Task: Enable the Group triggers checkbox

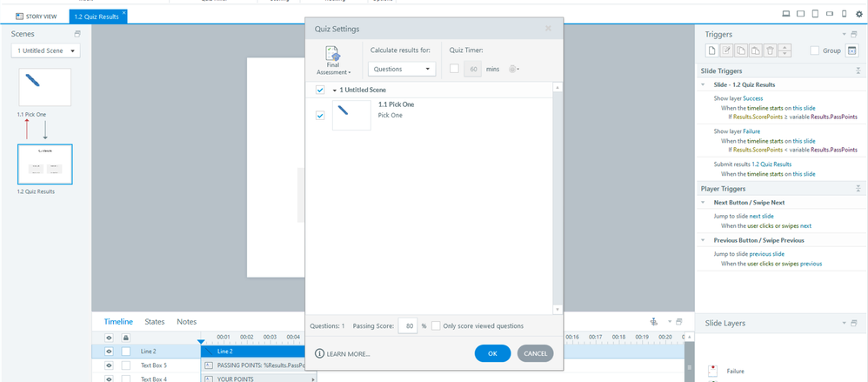Action: pyautogui.click(x=815, y=50)
